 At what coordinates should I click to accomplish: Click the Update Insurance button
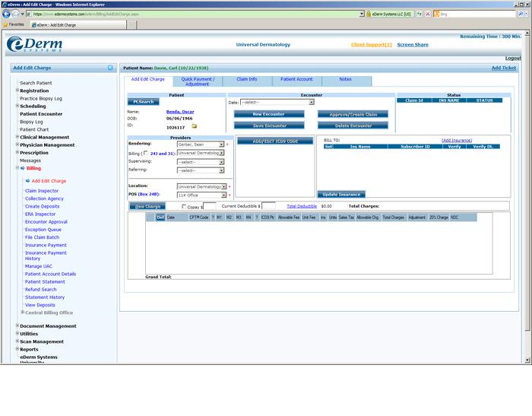(x=341, y=194)
